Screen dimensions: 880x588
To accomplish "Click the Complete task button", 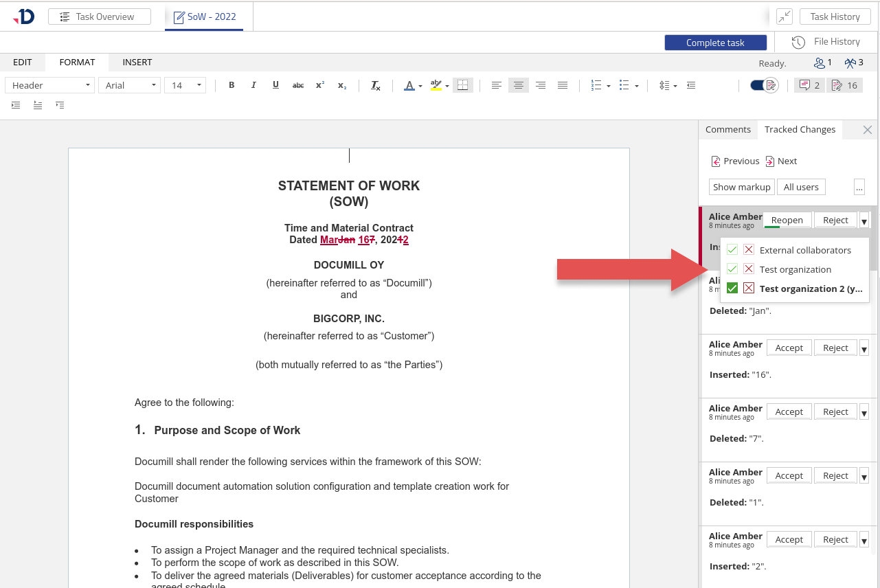I will click(x=715, y=43).
